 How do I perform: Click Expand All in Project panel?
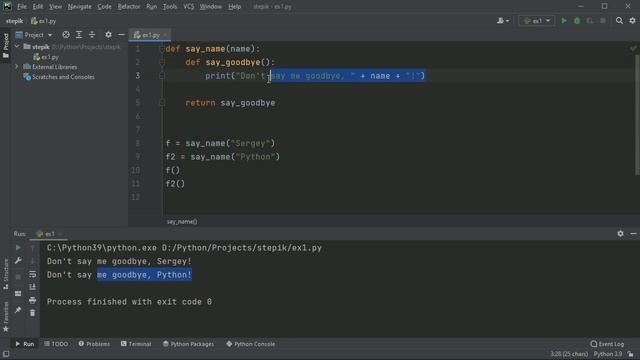[79, 35]
